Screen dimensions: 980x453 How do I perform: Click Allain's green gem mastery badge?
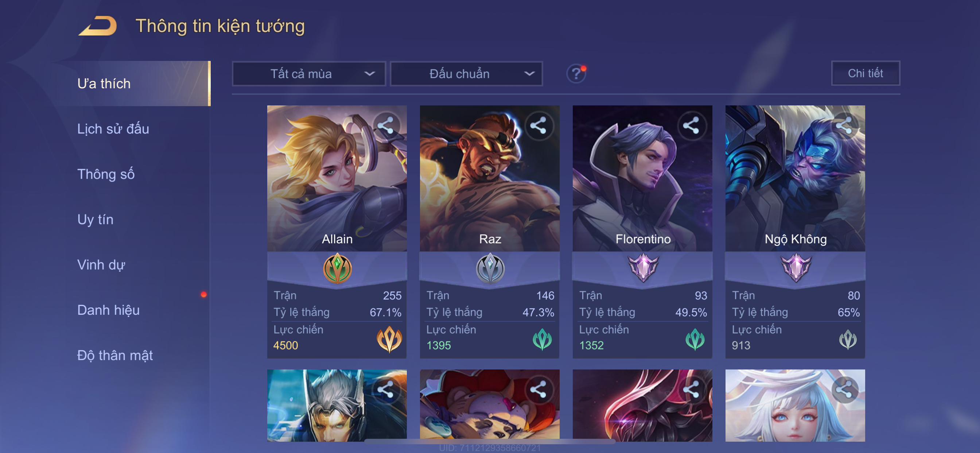click(337, 268)
